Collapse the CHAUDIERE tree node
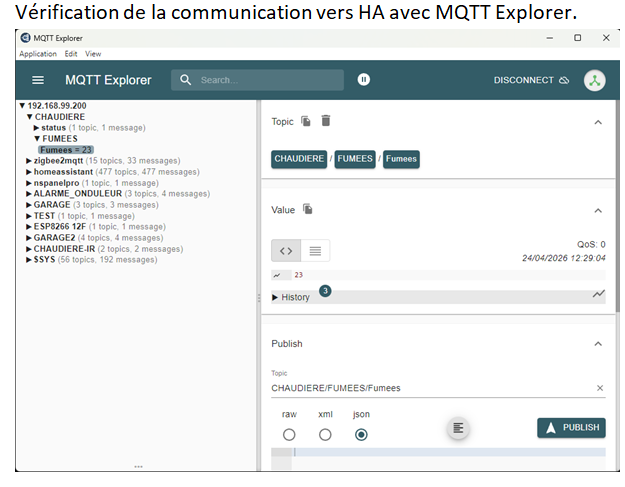Screen dimensions: 625x487 coord(29,117)
